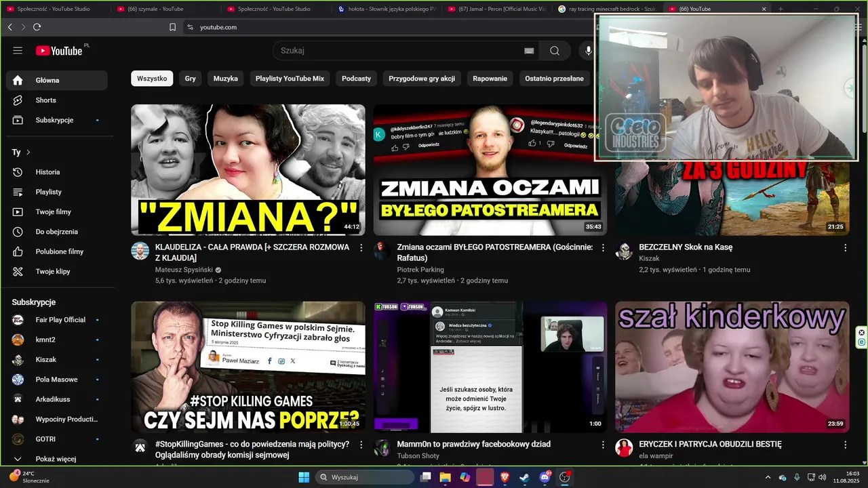Play the szał kinderkowy thumbnail

[x=732, y=367]
